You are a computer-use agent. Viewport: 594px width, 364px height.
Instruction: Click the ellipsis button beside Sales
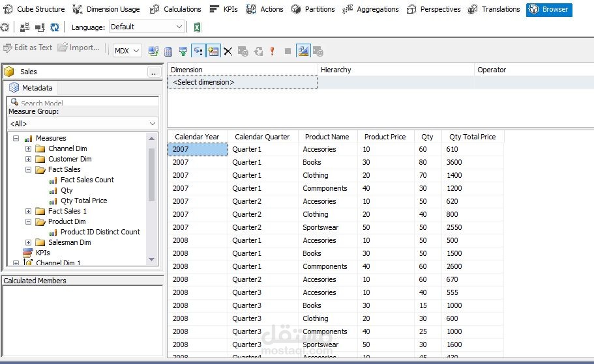click(153, 72)
